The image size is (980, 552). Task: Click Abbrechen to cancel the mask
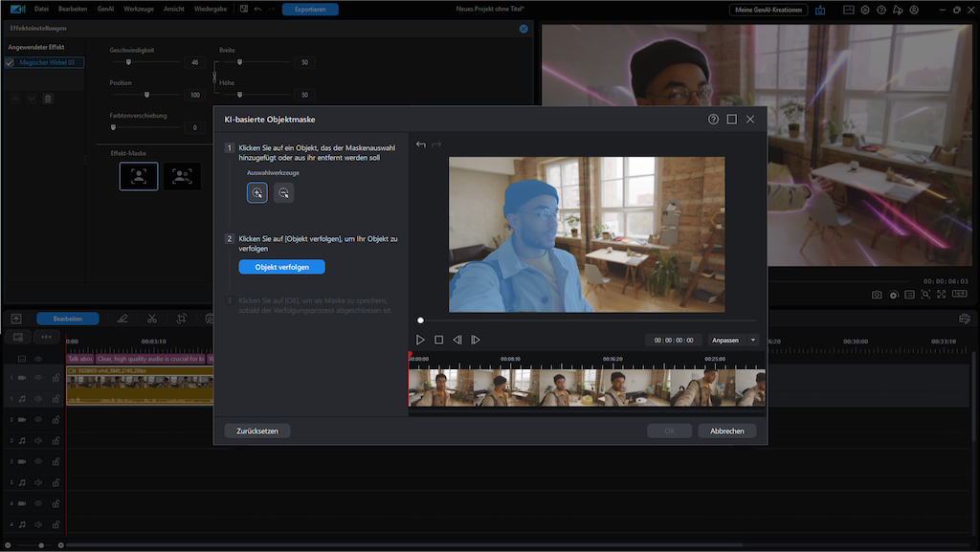726,431
